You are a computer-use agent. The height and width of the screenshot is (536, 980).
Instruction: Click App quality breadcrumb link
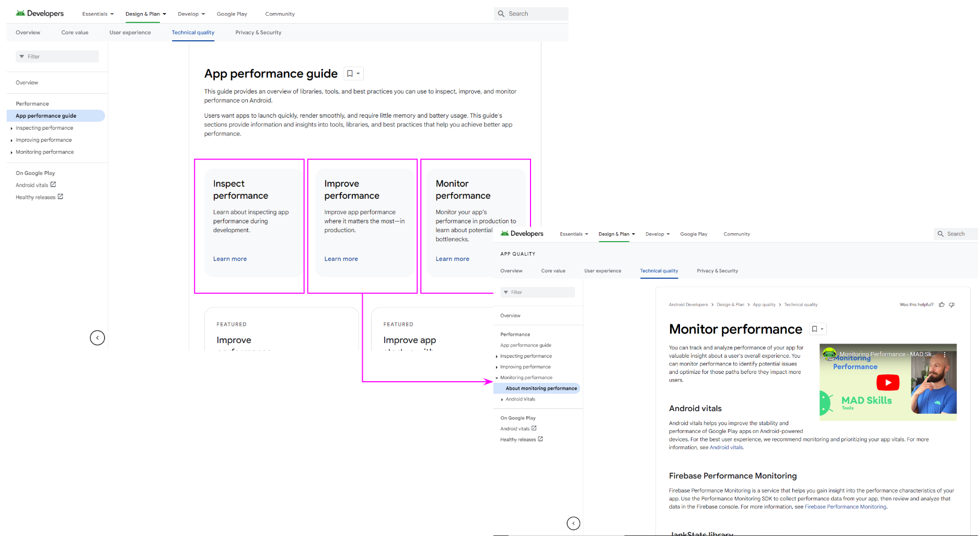coord(764,304)
